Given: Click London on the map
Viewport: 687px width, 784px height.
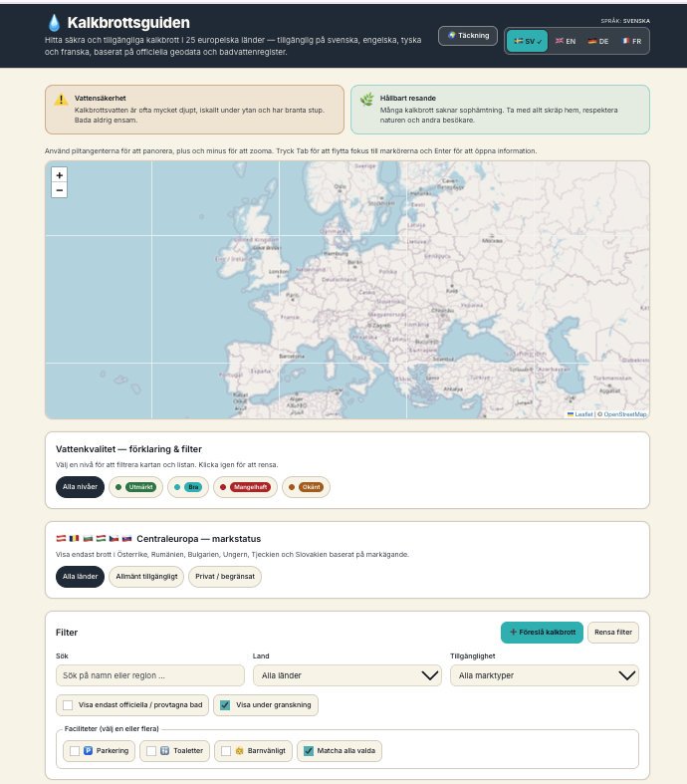Looking at the screenshot, I should pyautogui.click(x=279, y=272).
